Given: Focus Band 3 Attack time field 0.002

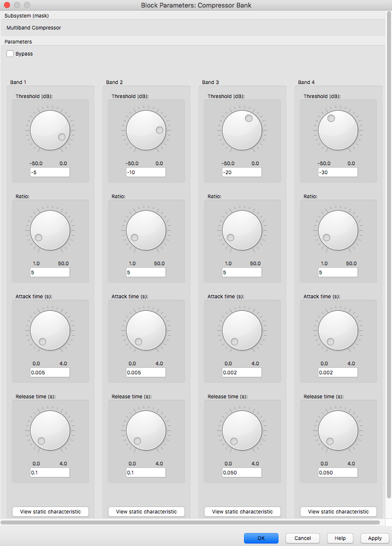Looking at the screenshot, I should pos(242,372).
